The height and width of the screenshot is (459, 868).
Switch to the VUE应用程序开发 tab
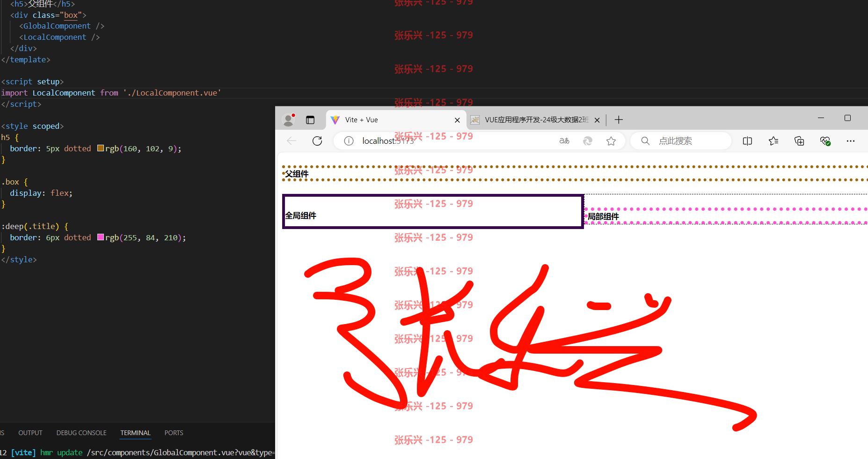pos(536,120)
